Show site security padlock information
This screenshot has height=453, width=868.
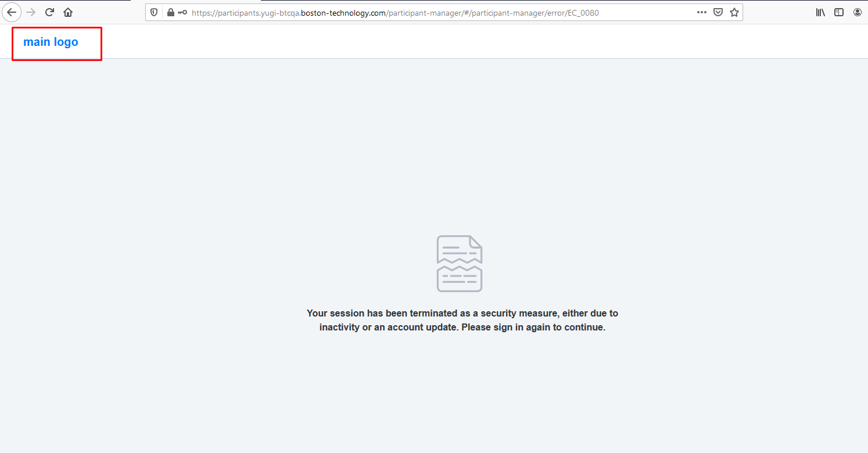coord(171,12)
